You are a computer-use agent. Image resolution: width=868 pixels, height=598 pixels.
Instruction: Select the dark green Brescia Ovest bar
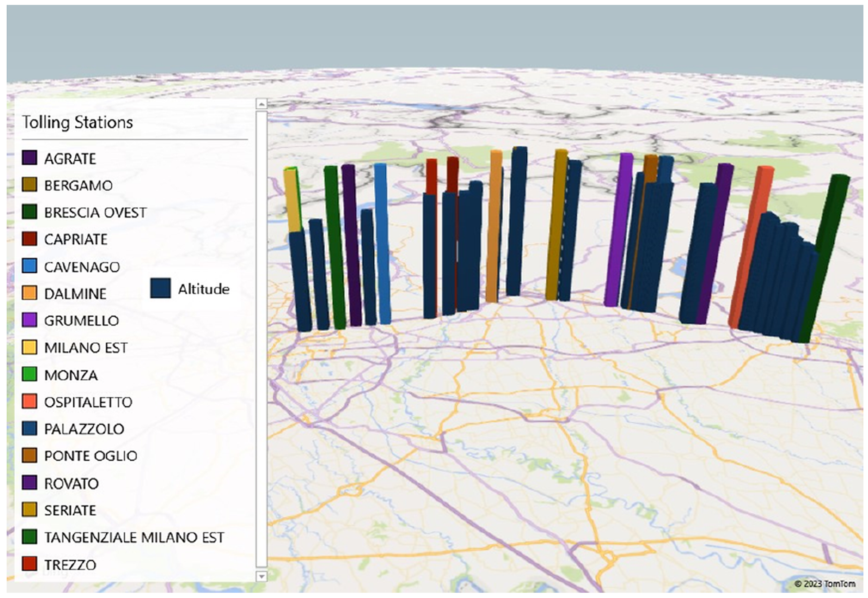coord(824,258)
